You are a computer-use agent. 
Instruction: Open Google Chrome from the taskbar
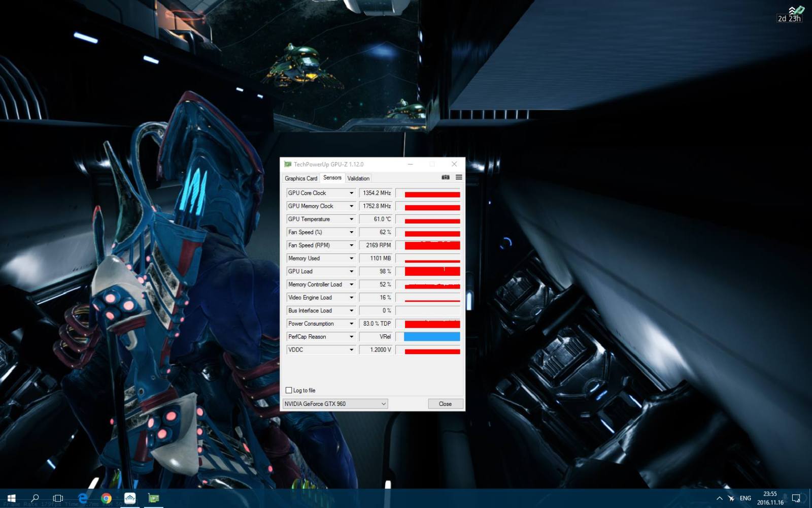(106, 498)
